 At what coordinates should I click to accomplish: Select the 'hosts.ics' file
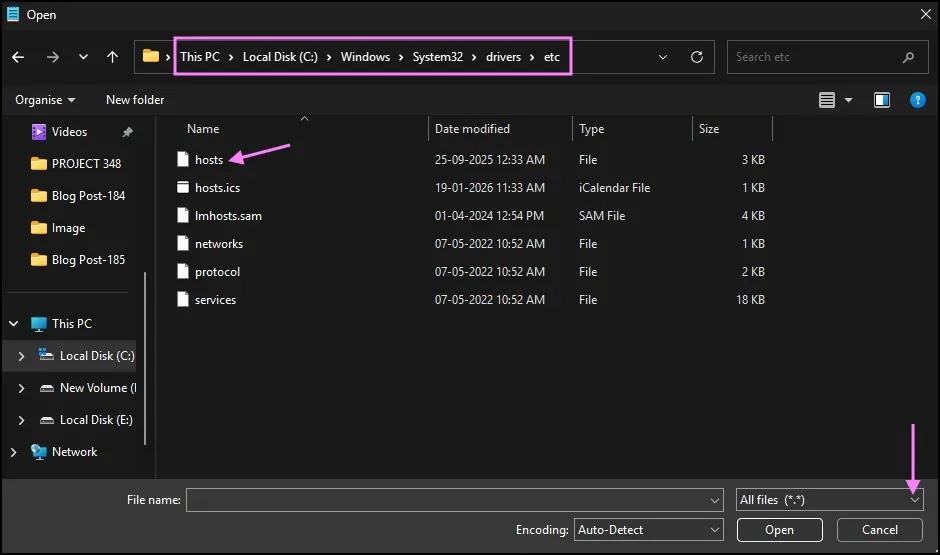217,188
